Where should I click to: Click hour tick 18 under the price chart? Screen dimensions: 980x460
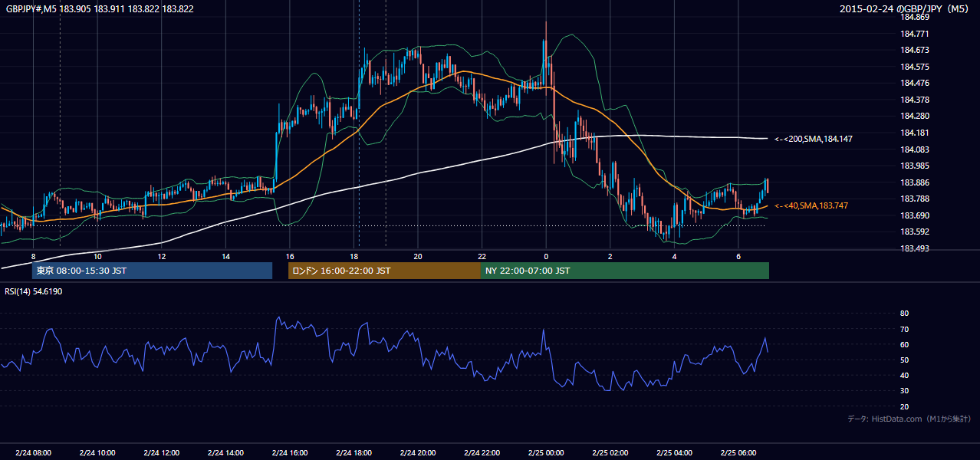tap(354, 256)
